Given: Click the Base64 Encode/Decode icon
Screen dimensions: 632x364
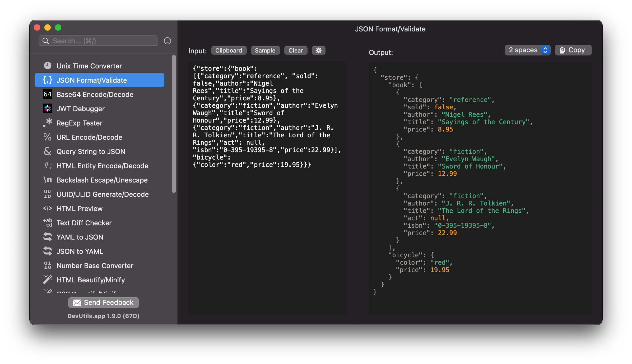Looking at the screenshot, I should 48,94.
